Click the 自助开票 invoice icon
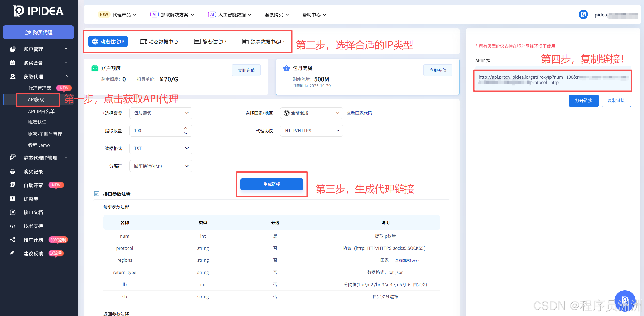The image size is (644, 316). click(x=12, y=185)
